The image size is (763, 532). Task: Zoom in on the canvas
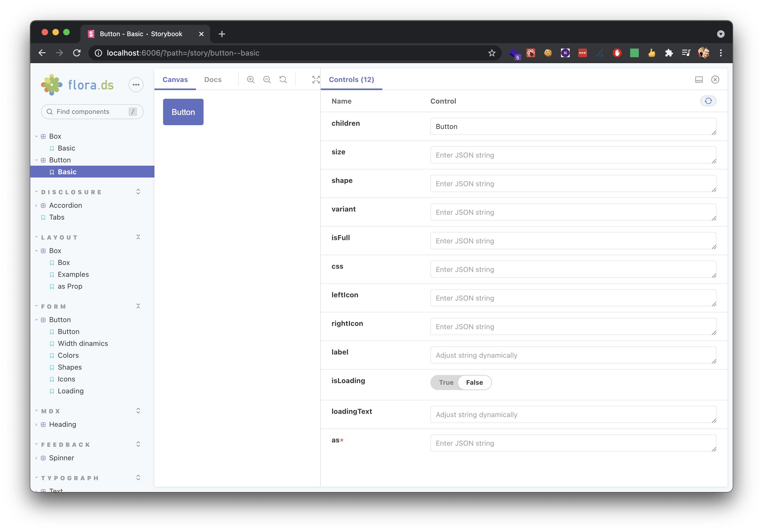point(251,79)
